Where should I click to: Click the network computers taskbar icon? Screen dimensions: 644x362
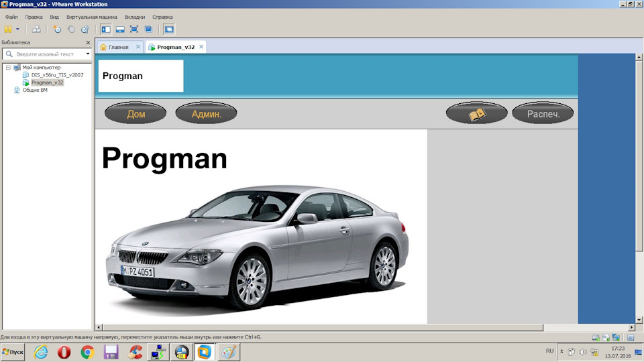click(158, 352)
